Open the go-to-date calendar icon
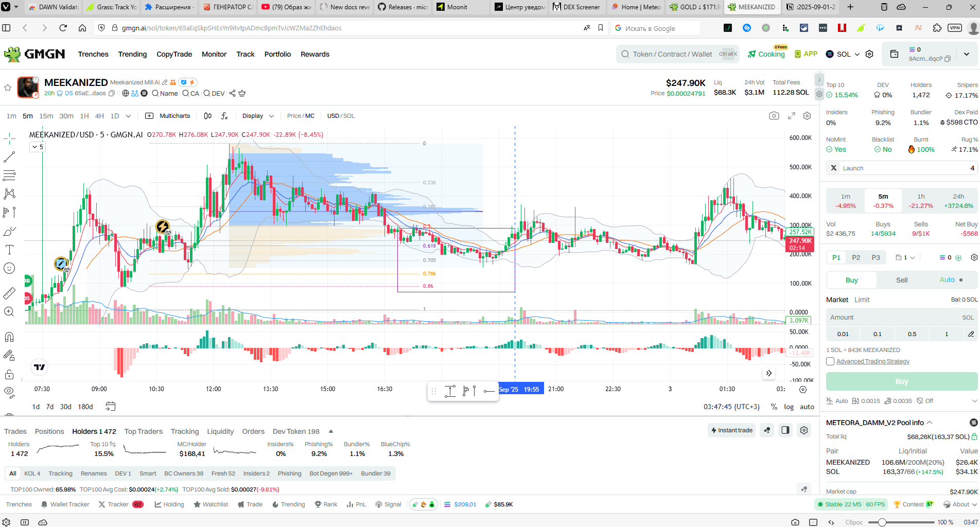This screenshot has height=527, width=980. [110, 407]
